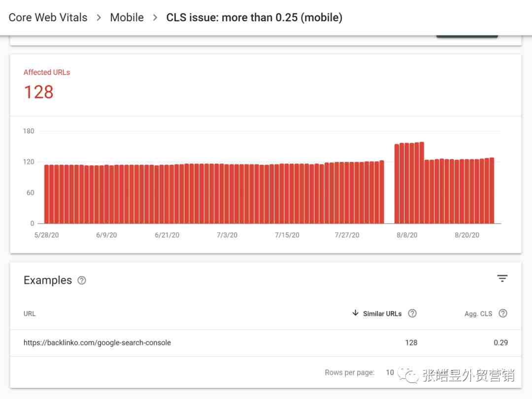532x399 pixels.
Task: Click the 60 y-axis label
Action: 30,192
